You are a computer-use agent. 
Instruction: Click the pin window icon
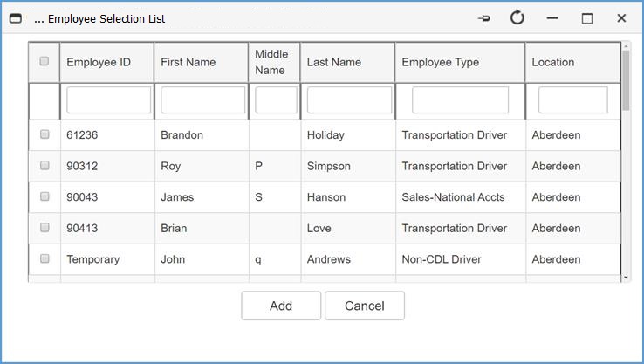(x=484, y=18)
